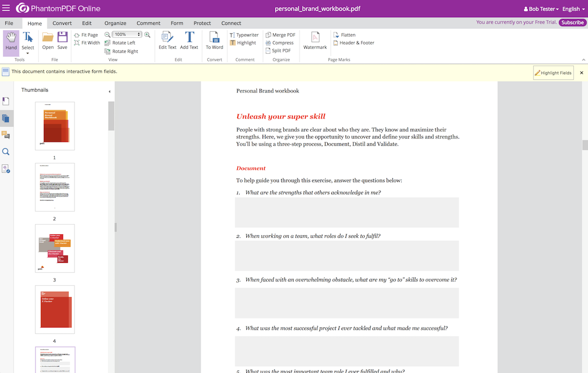This screenshot has width=588, height=373.
Task: Open the English language dropdown
Action: [x=572, y=8]
